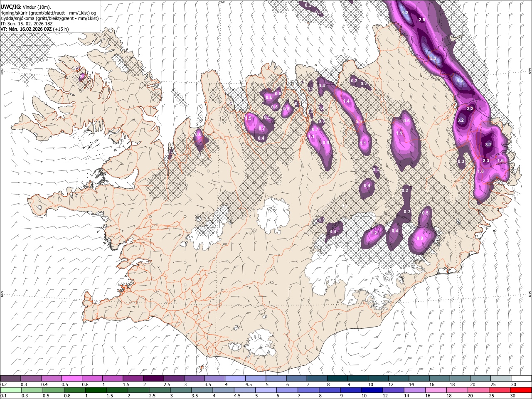This screenshot has height=399, width=532.
Task: Click upper legend swatch between 3.5 and 4
Action: point(214,379)
